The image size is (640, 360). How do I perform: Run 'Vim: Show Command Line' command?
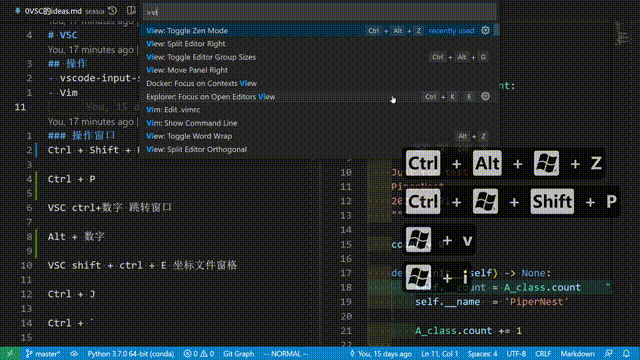click(319, 123)
